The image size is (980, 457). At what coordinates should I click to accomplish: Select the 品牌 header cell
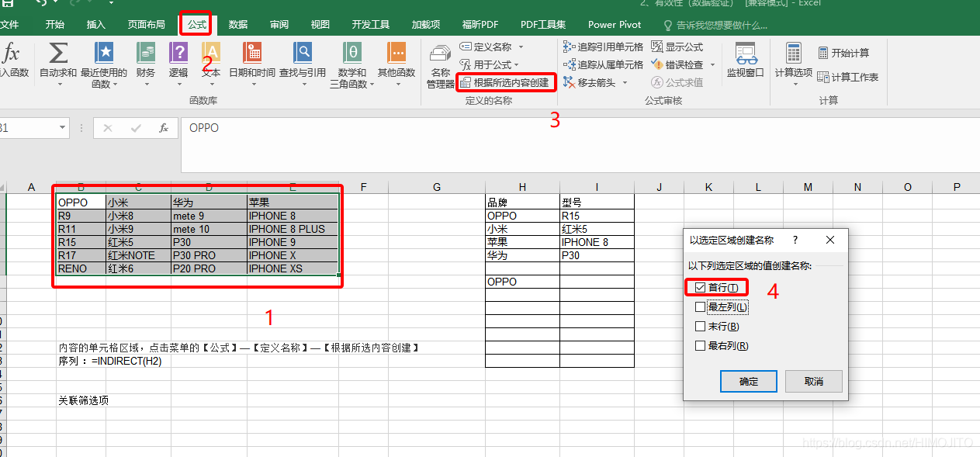coord(522,203)
